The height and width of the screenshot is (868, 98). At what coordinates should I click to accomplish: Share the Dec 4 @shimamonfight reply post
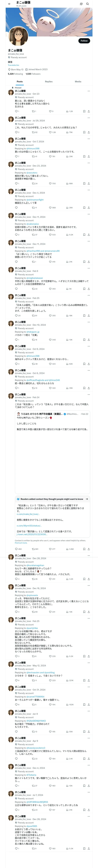89,208
